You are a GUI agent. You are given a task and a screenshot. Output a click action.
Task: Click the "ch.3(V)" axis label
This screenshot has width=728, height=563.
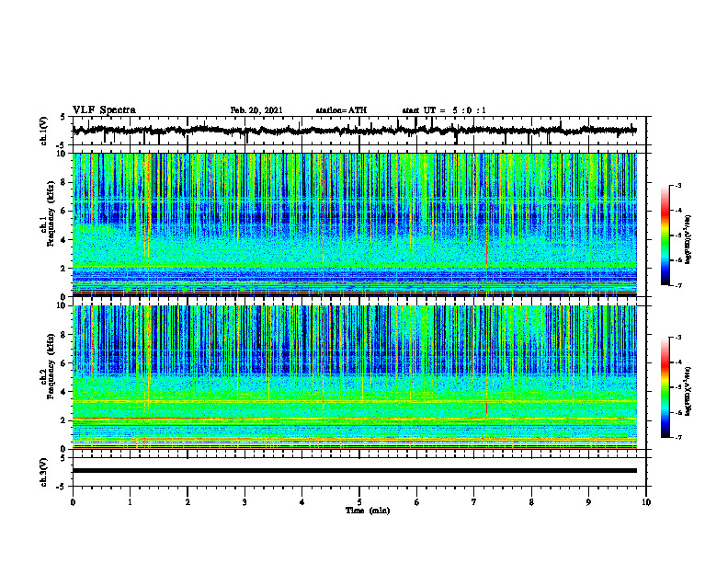pos(44,472)
